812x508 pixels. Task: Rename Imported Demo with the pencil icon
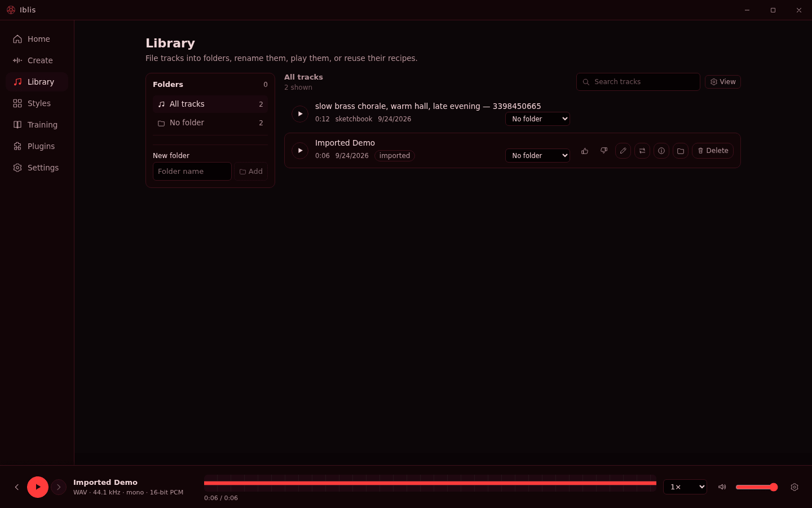[623, 151]
